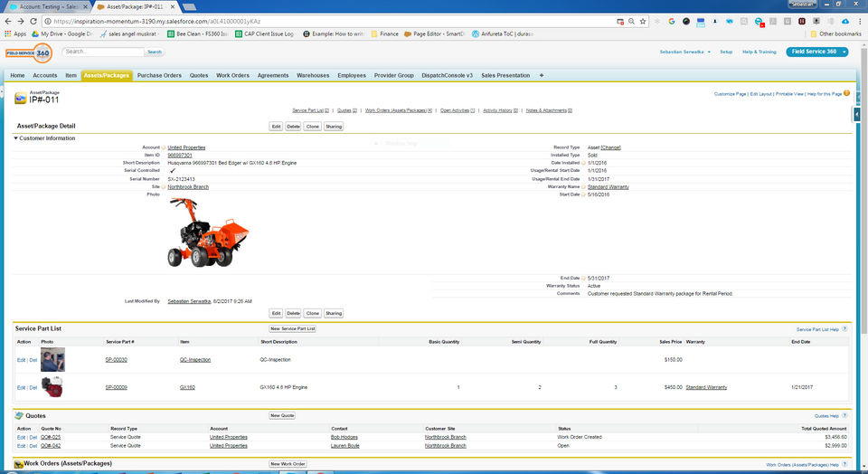Click the top Clone button
868x474 pixels.
(313, 127)
